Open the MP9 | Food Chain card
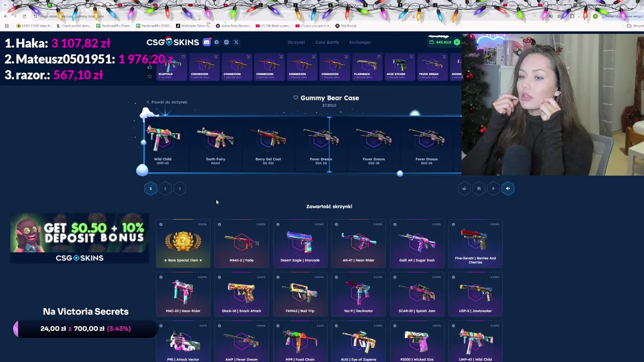Screen dimensions: 644x362 (x=300, y=342)
